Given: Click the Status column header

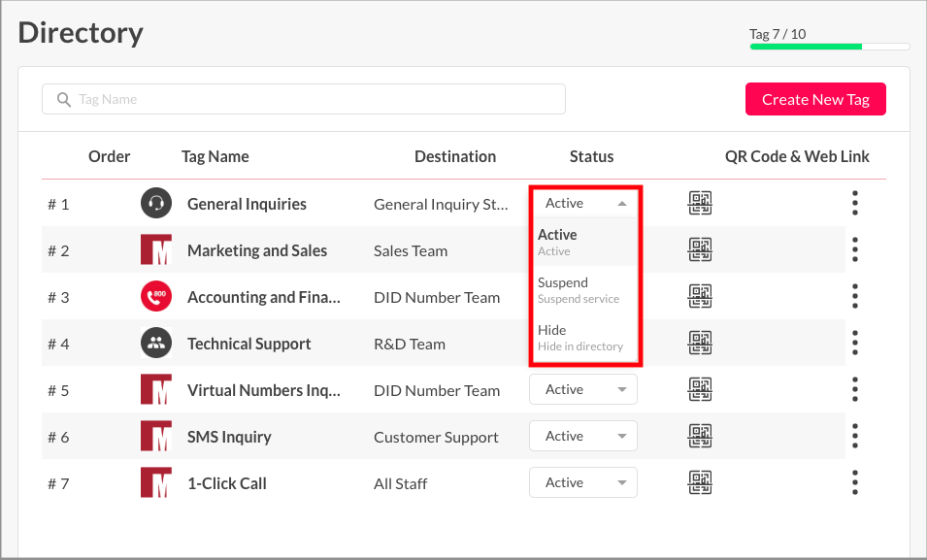Looking at the screenshot, I should 591,156.
